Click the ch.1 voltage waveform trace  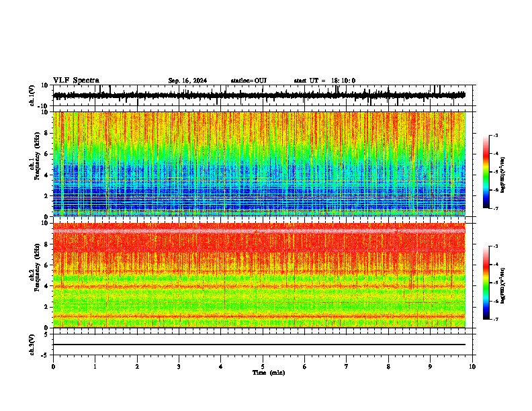[259, 95]
